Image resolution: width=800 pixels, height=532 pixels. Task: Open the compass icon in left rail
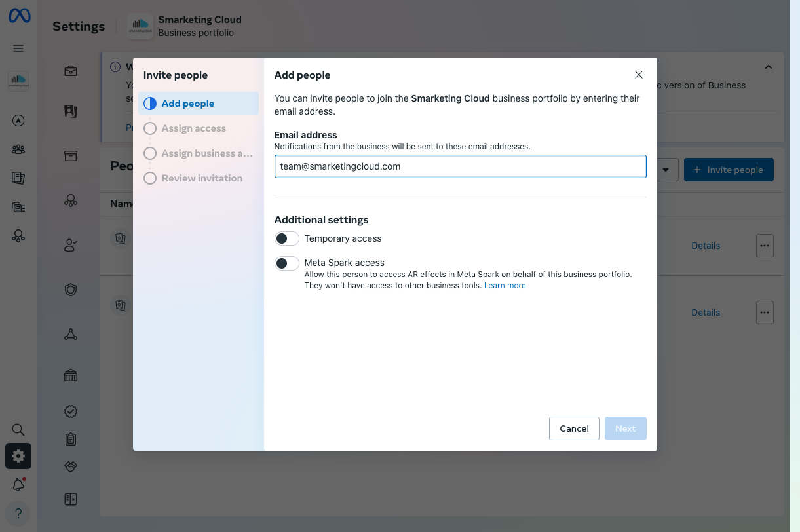18,120
